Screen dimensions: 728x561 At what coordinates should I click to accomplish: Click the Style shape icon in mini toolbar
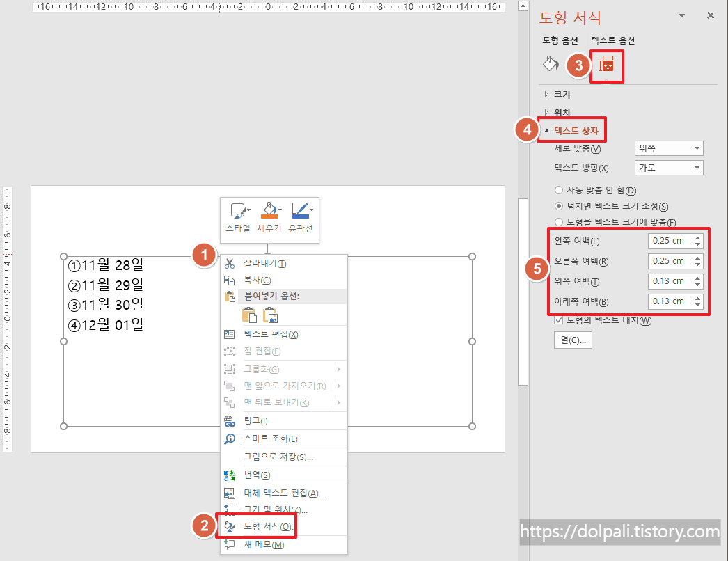pos(238,210)
